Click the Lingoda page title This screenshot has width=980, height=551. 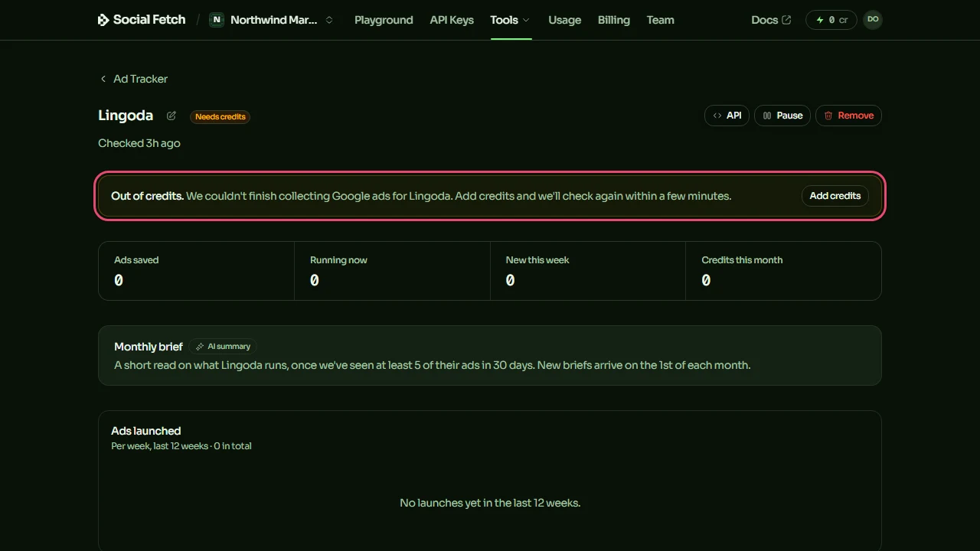click(126, 116)
